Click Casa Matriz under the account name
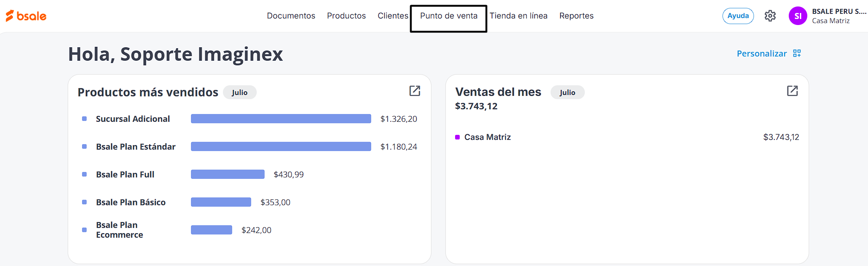 pyautogui.click(x=831, y=21)
